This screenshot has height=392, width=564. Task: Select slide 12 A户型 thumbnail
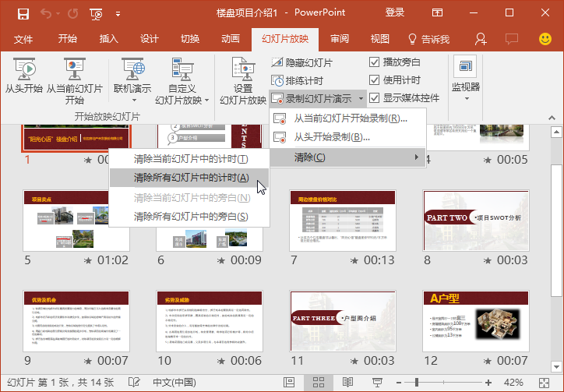click(x=476, y=321)
